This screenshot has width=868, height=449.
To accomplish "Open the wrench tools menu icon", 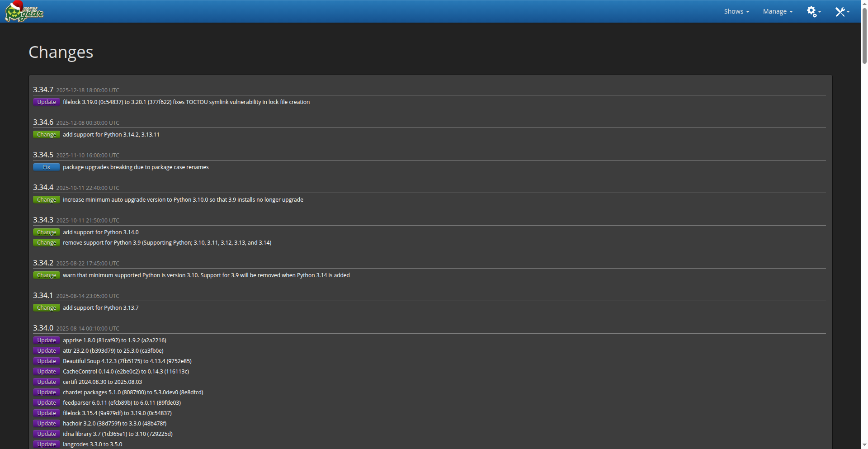I will (x=841, y=12).
